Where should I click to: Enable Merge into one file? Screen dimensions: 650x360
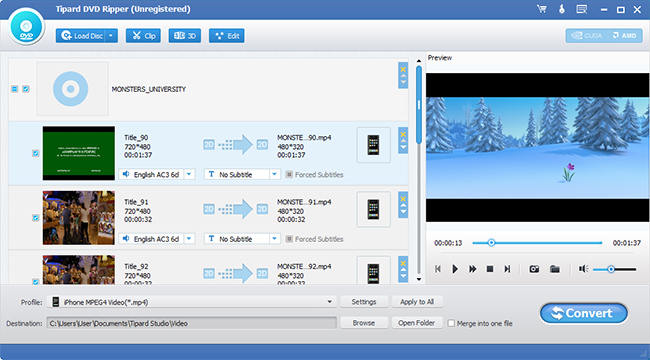click(451, 323)
